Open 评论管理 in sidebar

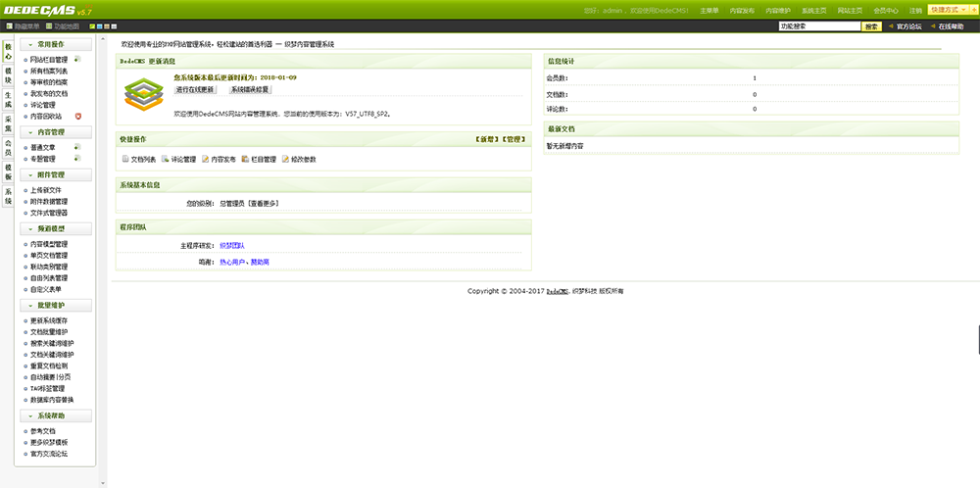[42, 105]
